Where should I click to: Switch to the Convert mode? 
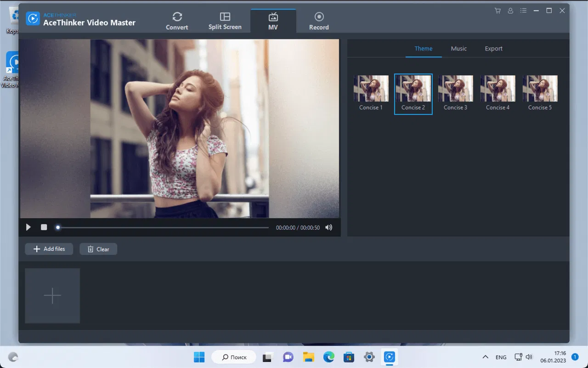pos(177,21)
